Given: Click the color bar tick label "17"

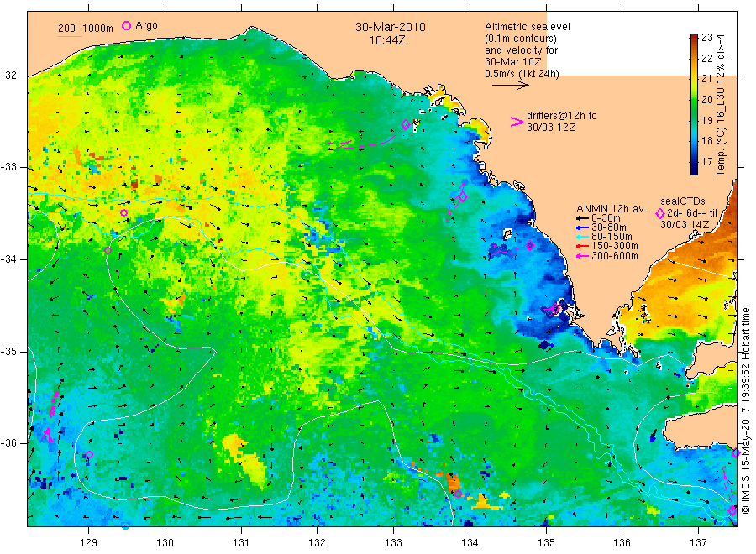Looking at the screenshot, I should pyautogui.click(x=706, y=161).
